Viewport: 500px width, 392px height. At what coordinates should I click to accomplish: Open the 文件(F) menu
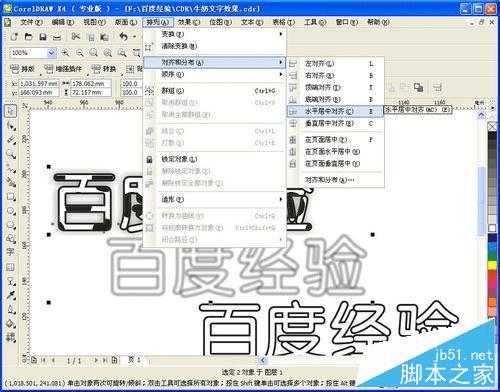[x=31, y=22]
